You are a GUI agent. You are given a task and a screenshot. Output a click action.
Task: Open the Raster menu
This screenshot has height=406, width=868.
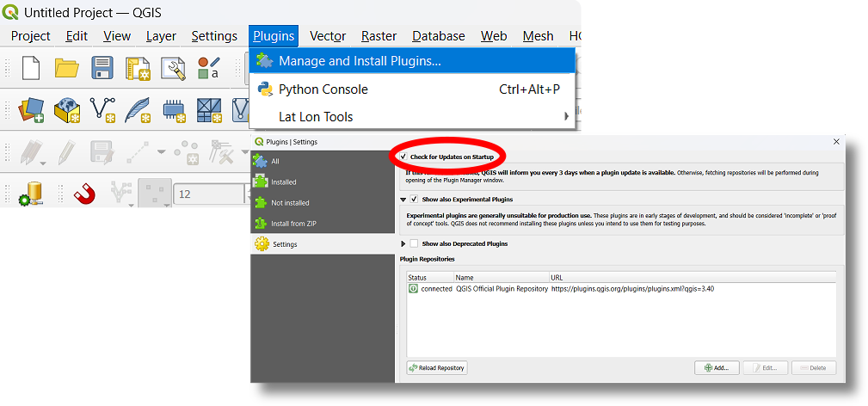(379, 36)
